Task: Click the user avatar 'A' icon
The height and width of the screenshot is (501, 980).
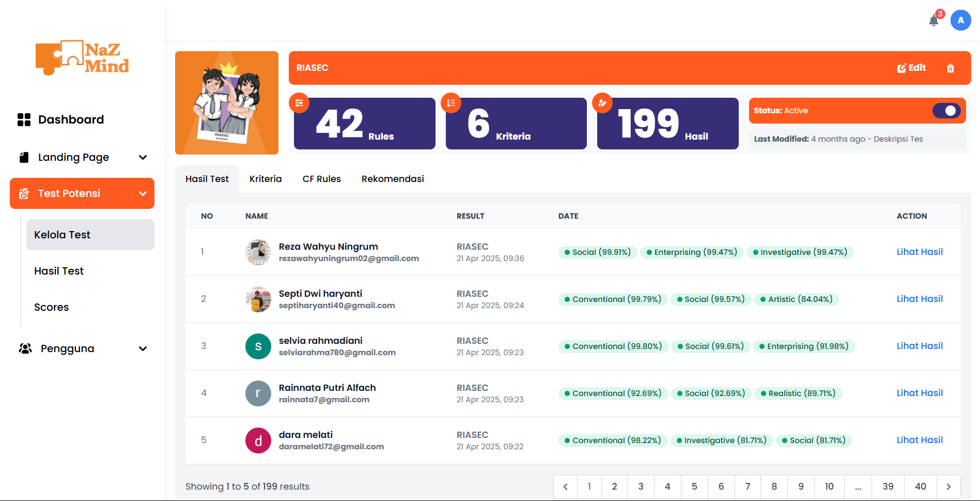Action: click(x=960, y=21)
